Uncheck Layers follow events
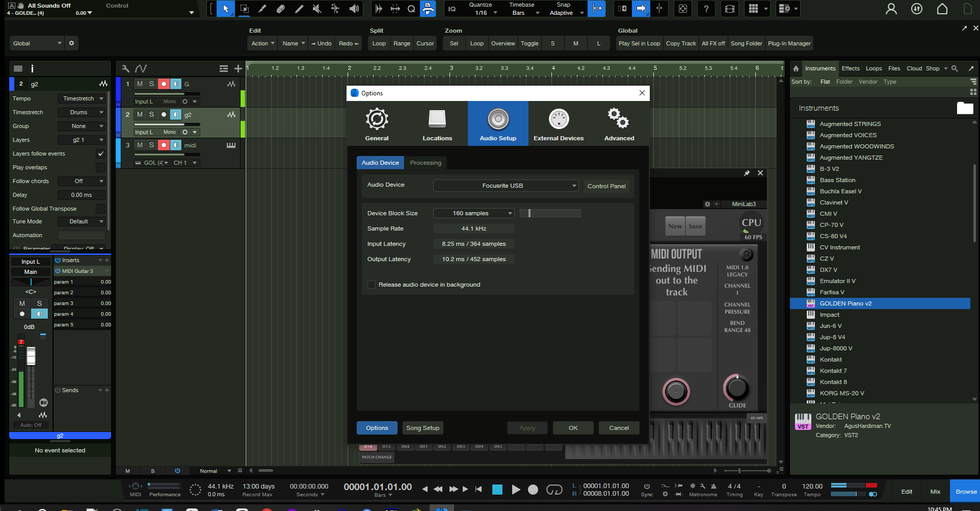Image resolution: width=980 pixels, height=511 pixels. point(100,154)
